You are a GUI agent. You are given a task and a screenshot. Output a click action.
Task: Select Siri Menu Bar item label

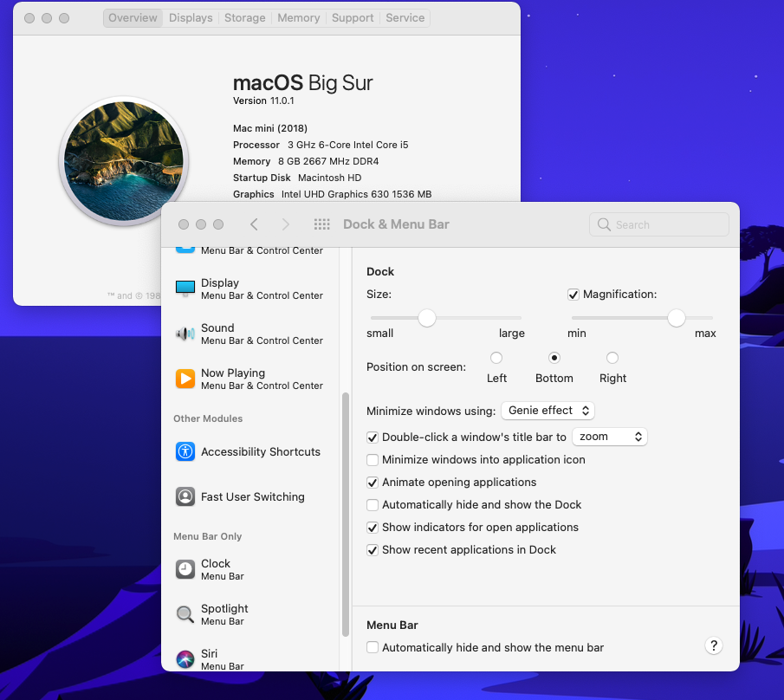[x=223, y=659]
